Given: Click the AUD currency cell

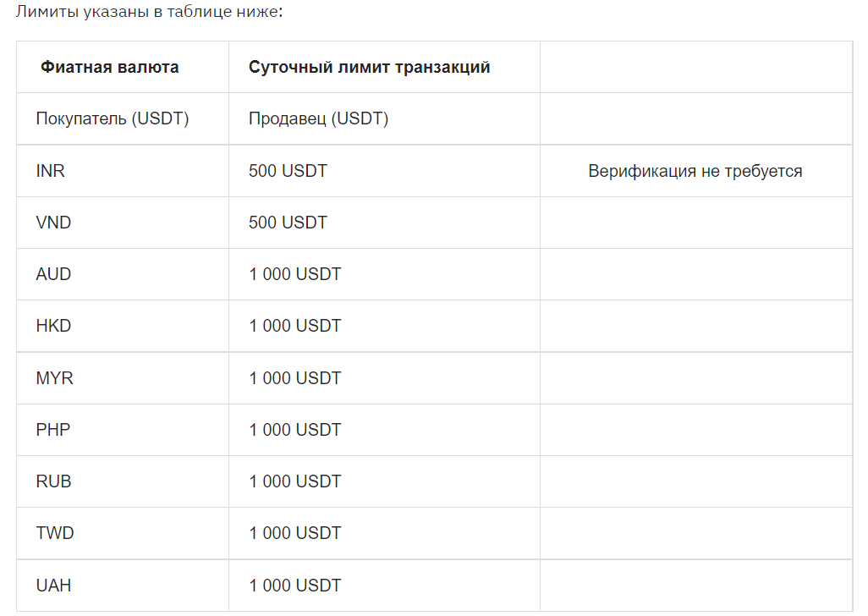Looking at the screenshot, I should coord(53,275).
